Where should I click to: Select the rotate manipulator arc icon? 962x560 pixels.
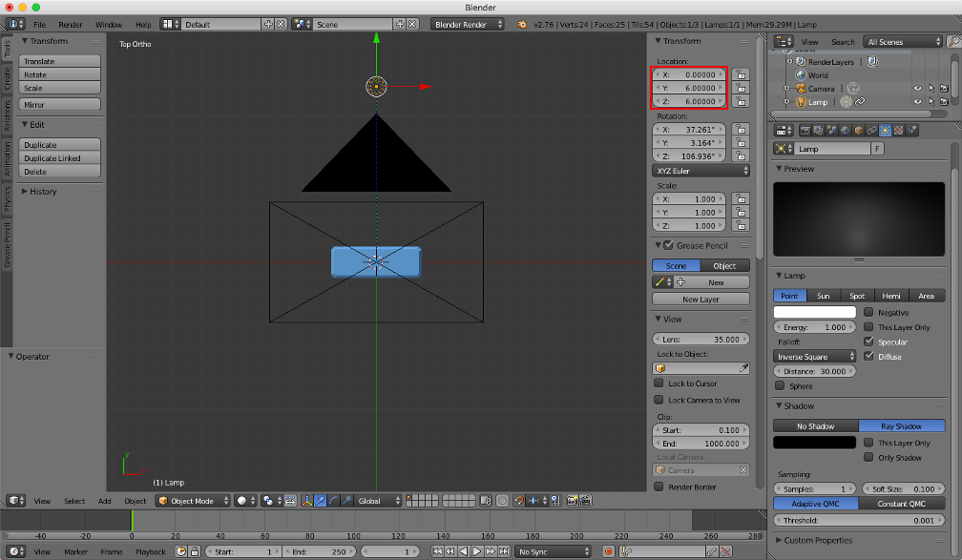coord(334,501)
